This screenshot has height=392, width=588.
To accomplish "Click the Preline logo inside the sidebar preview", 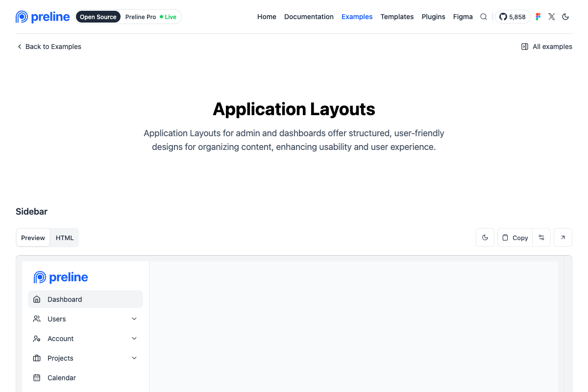I will point(60,277).
